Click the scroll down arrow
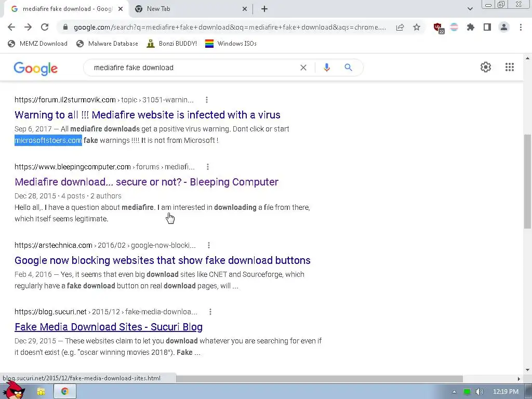 [x=527, y=370]
